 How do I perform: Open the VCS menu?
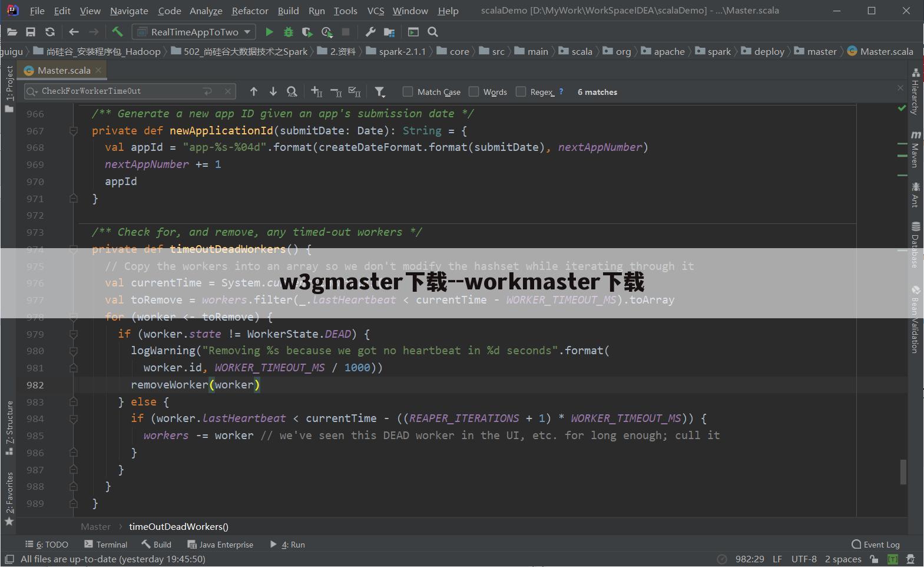375,11
